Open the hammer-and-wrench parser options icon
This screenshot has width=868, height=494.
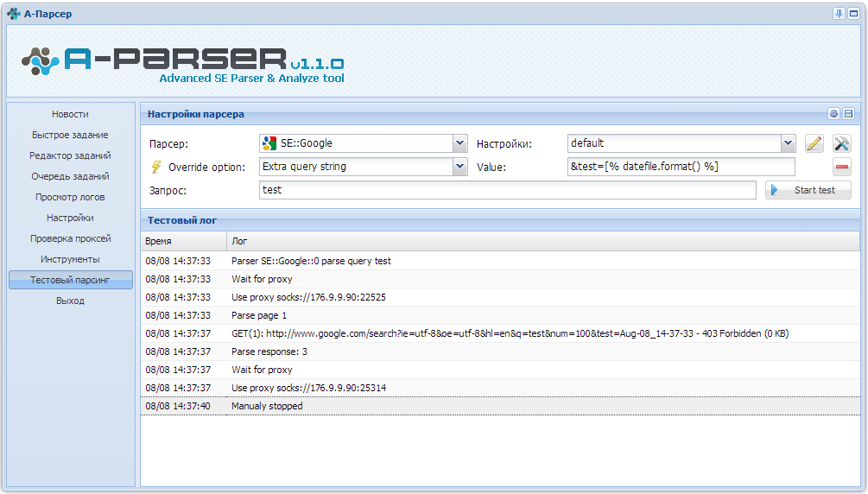[841, 143]
